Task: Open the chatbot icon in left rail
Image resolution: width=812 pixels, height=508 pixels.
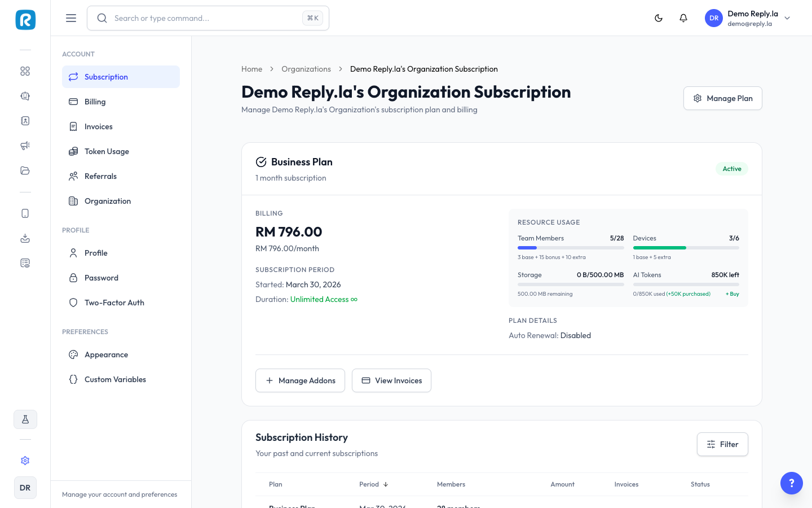Action: point(25,96)
